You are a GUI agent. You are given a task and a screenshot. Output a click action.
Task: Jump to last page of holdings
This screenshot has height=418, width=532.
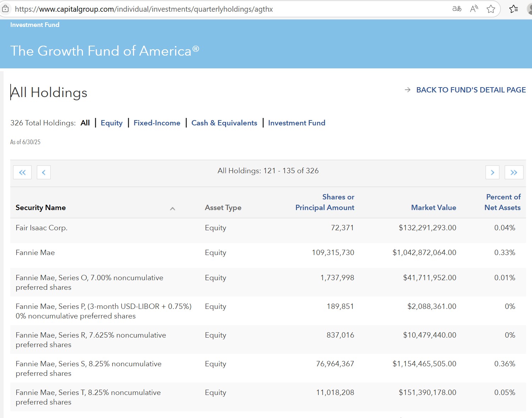click(514, 173)
